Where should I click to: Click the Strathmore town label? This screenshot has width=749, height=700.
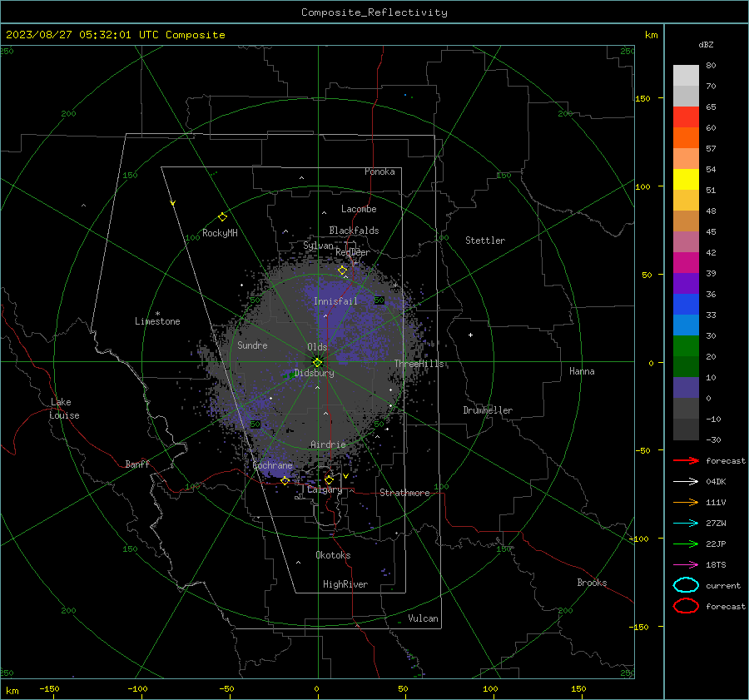click(x=404, y=493)
